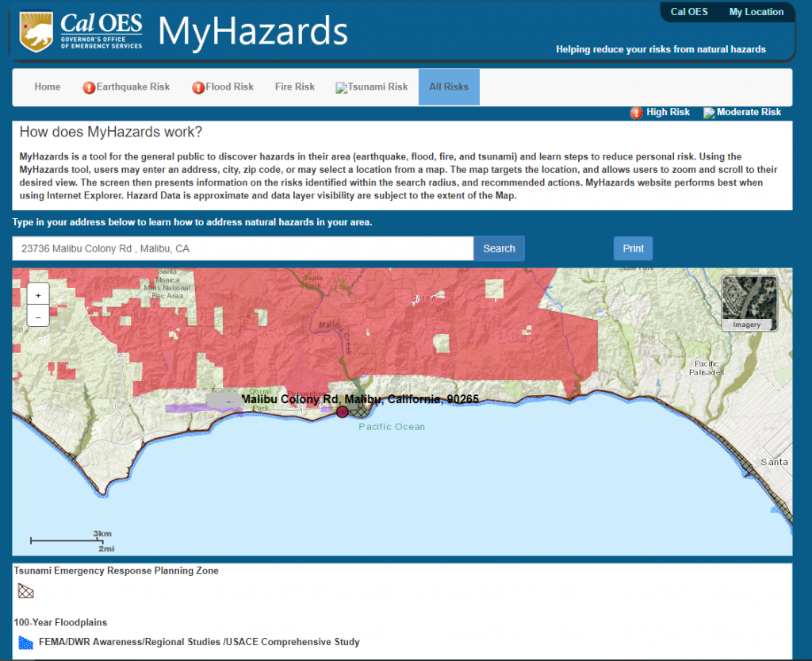Open the Fire Risk tab
Image resolution: width=812 pixels, height=661 pixels.
point(295,87)
